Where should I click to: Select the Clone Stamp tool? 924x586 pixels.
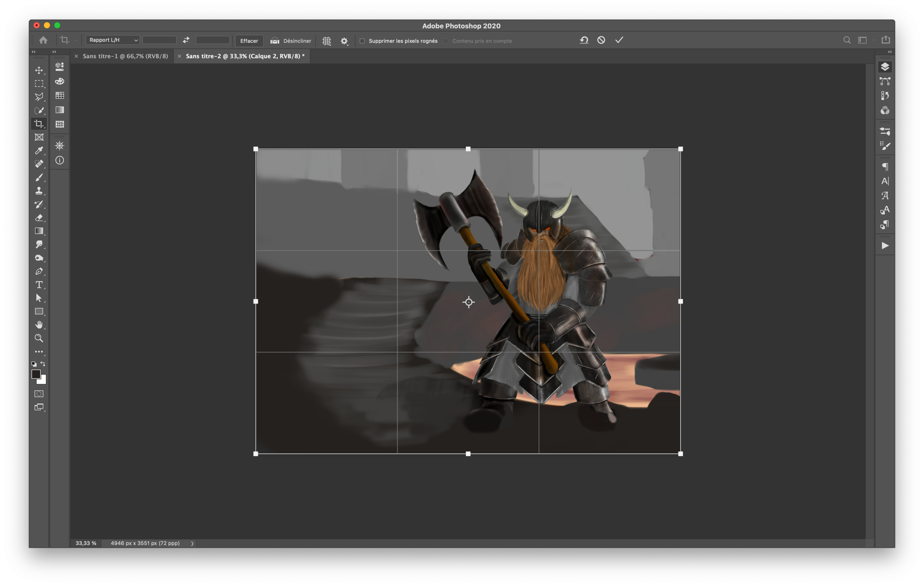click(x=39, y=191)
